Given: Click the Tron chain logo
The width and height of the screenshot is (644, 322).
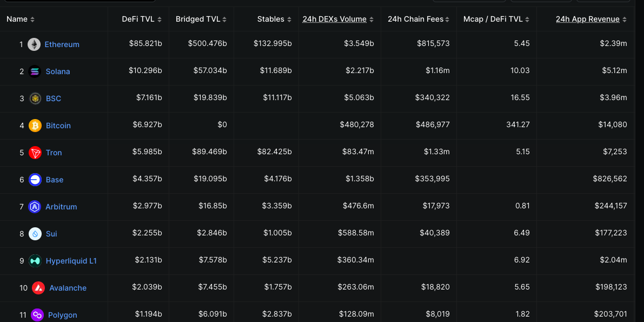Looking at the screenshot, I should 34,152.
